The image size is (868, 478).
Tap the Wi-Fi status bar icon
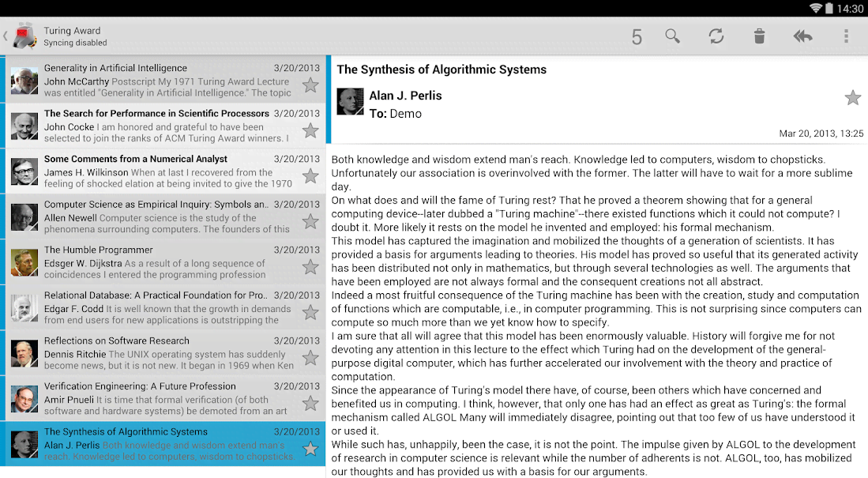(x=815, y=9)
